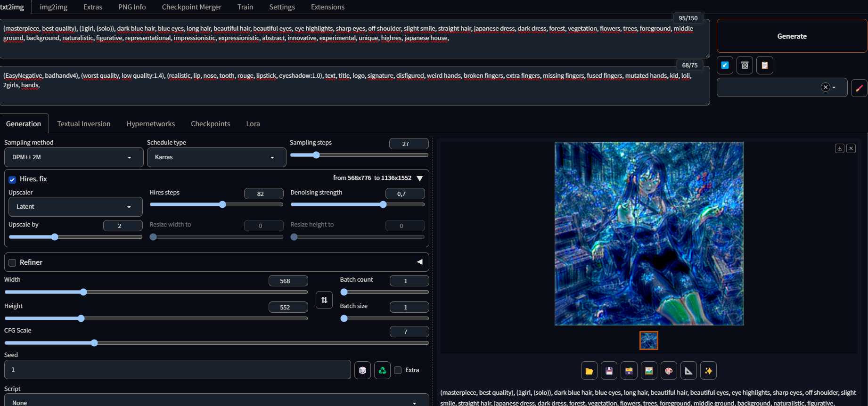Click the floppy disk save image icon
The height and width of the screenshot is (406, 868).
tap(609, 371)
